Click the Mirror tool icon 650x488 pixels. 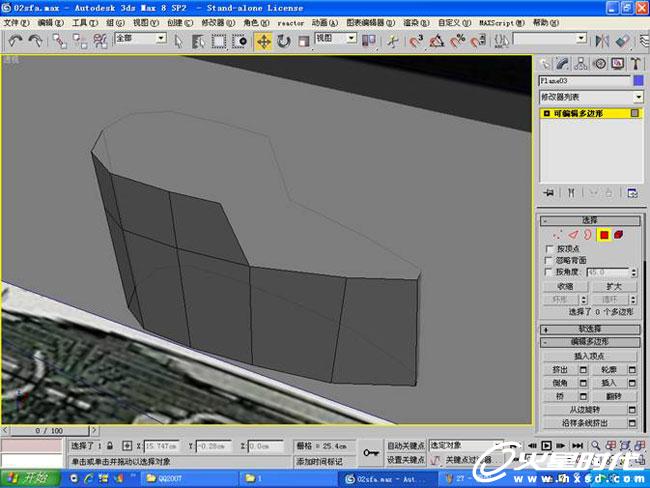coord(602,41)
